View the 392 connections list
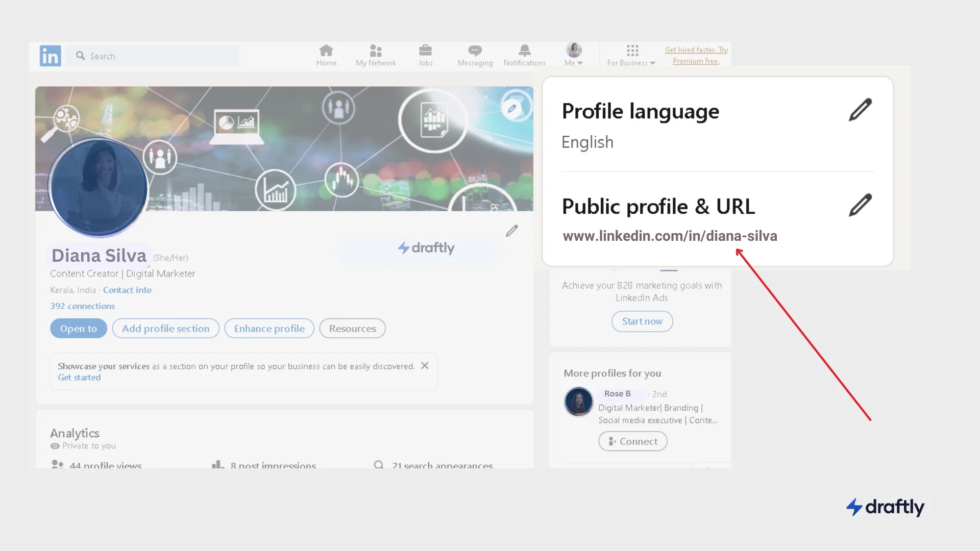Viewport: 980px width, 551px height. tap(82, 306)
